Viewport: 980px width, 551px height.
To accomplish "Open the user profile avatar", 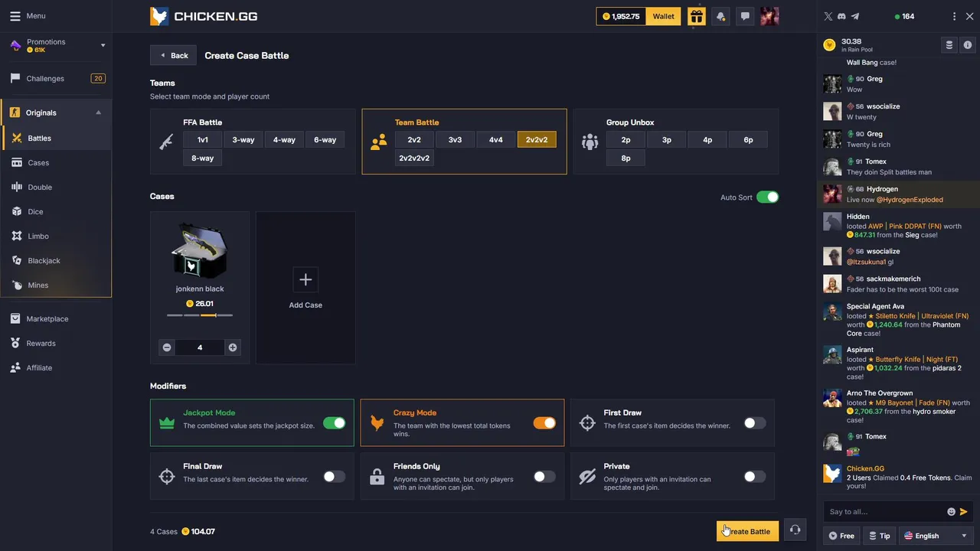I will pyautogui.click(x=769, y=16).
